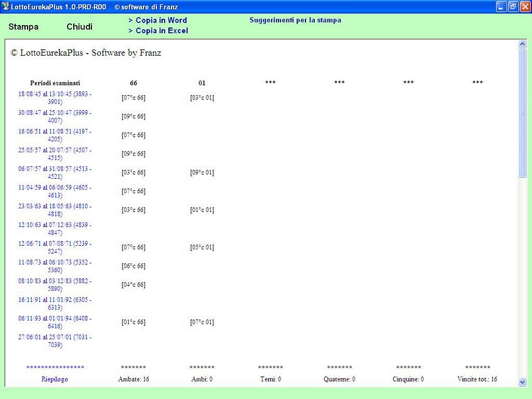The width and height of the screenshot is (532, 399).
Task: Select period 11/04/59 al 06/06/59
Action: [55, 191]
